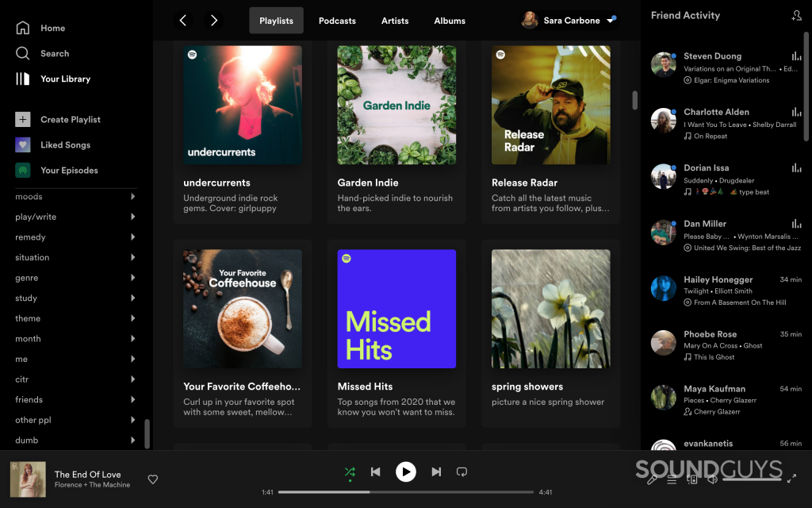Add a friend in Friend Activity

point(797,14)
